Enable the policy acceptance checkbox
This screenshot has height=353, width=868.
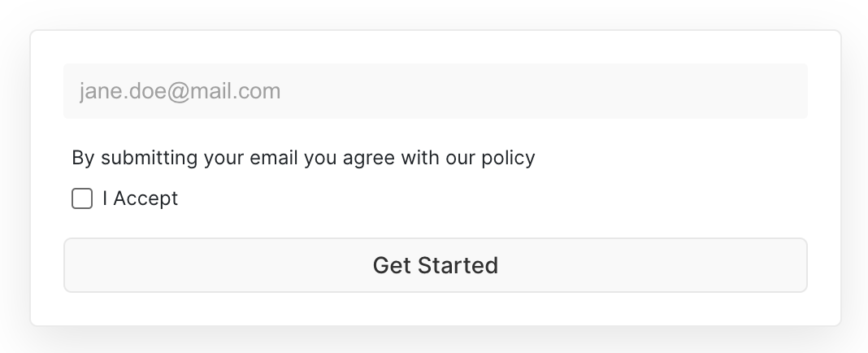pos(82,198)
